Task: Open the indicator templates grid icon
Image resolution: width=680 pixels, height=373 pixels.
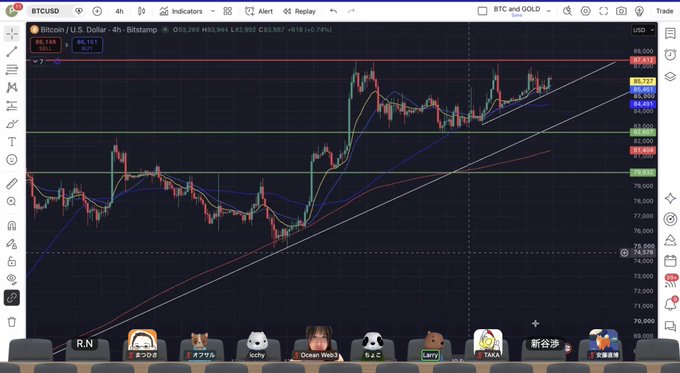Action: (228, 11)
